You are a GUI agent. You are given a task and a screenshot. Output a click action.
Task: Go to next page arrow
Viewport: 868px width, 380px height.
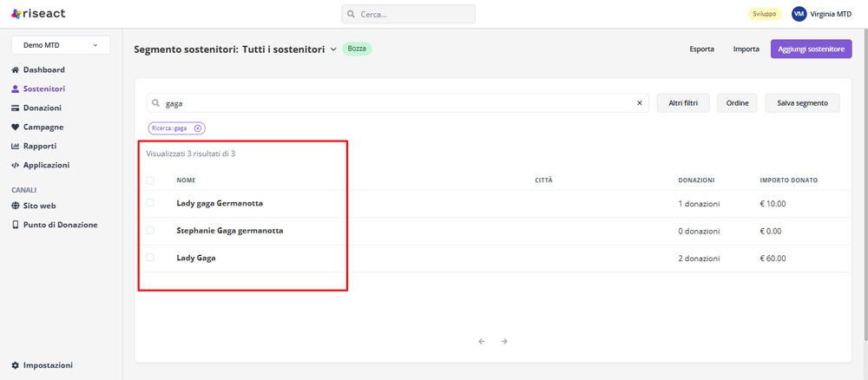coord(504,341)
